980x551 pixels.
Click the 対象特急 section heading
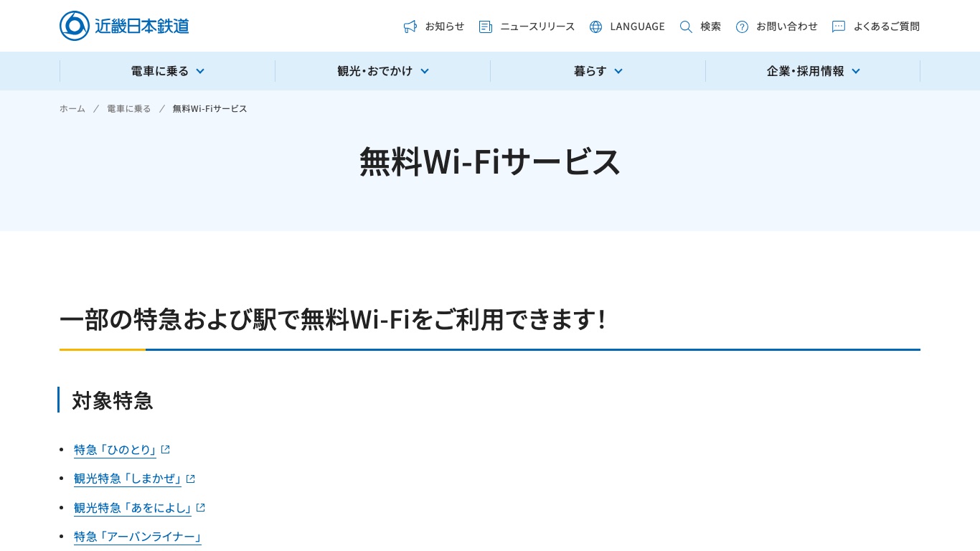pos(113,400)
